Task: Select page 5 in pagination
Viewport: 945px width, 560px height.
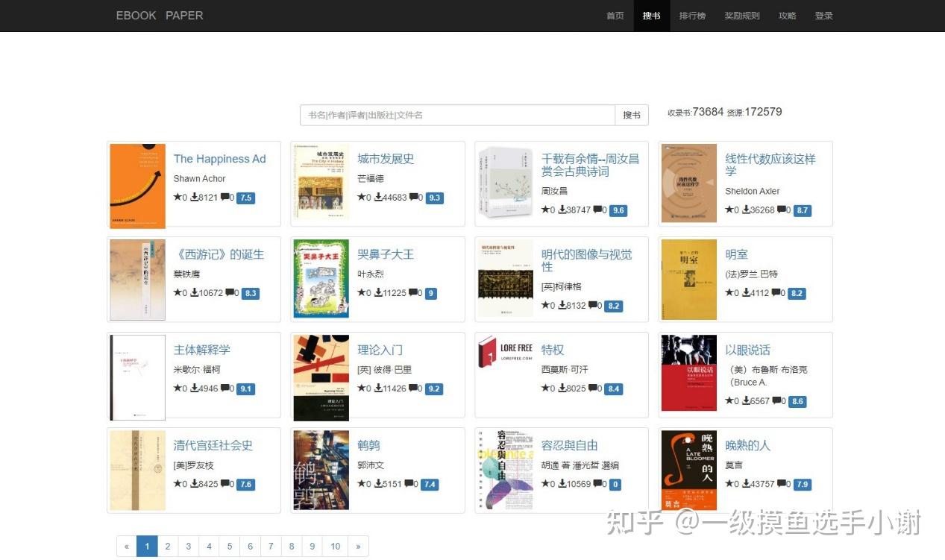Action: [229, 547]
